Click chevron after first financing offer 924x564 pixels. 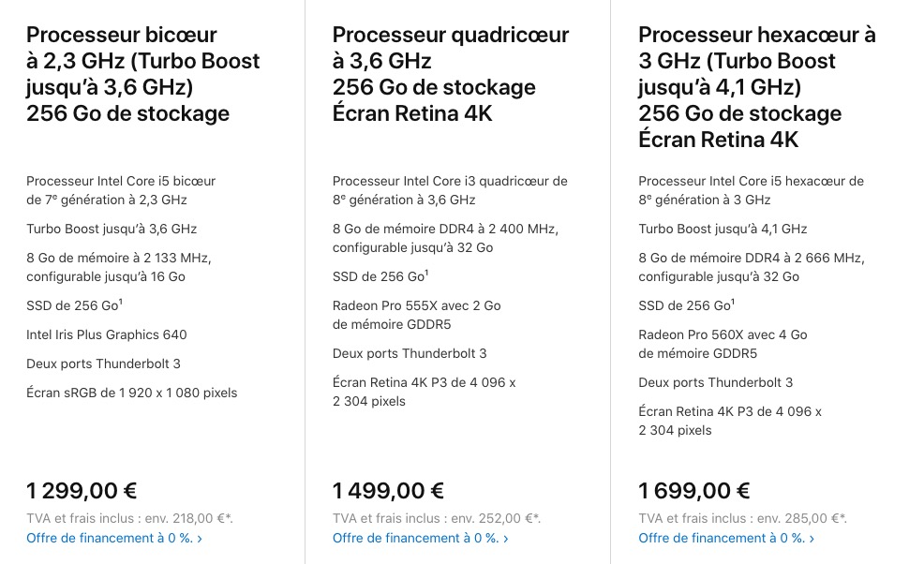tap(200, 539)
